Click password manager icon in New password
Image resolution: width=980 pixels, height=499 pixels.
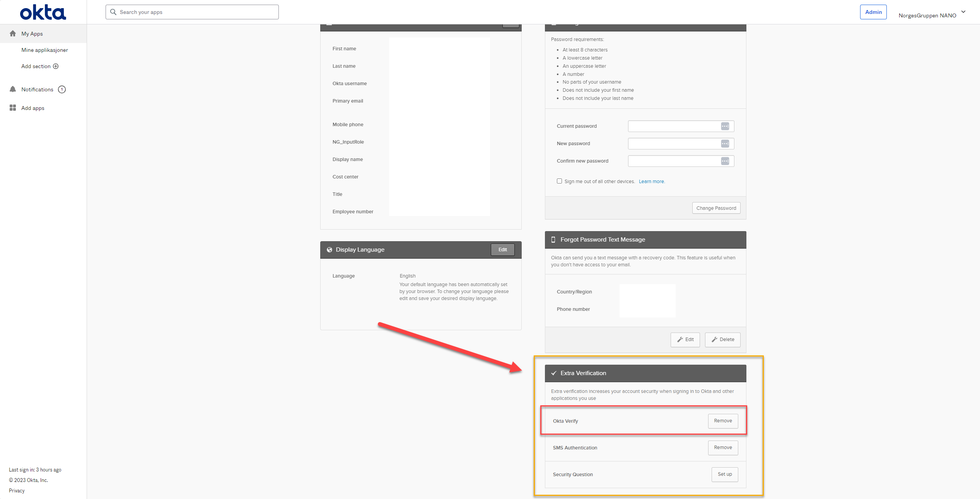click(x=725, y=144)
